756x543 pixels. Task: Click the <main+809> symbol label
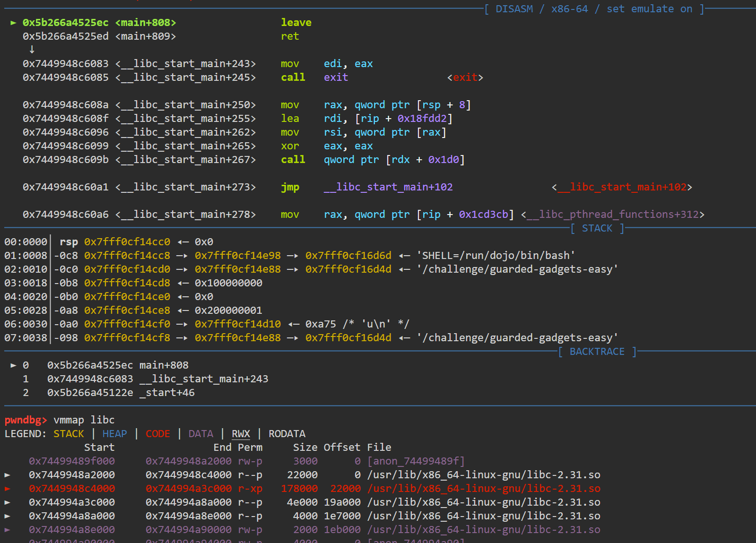tap(146, 36)
